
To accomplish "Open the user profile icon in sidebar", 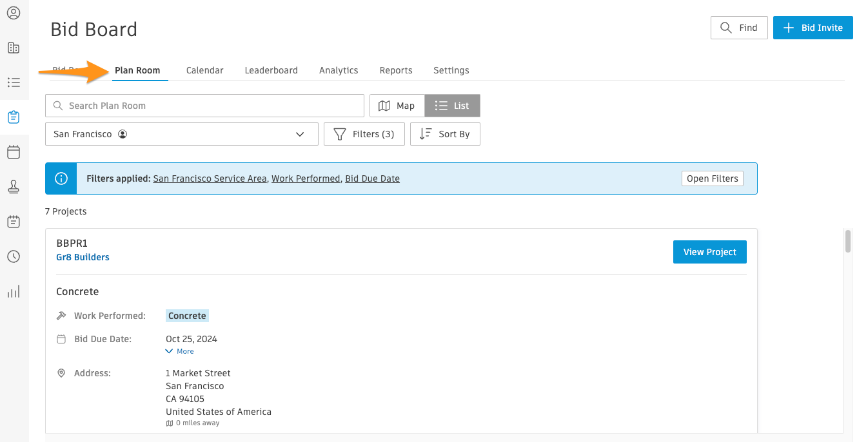I will 14,12.
